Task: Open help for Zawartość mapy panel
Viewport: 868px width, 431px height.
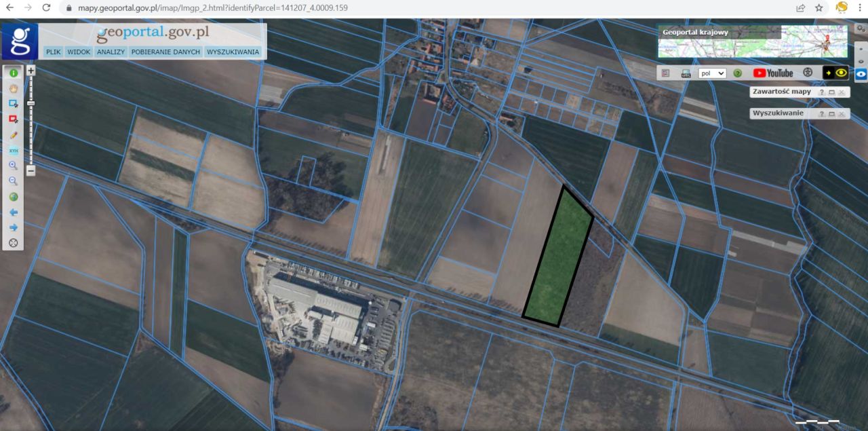Action: [x=821, y=92]
